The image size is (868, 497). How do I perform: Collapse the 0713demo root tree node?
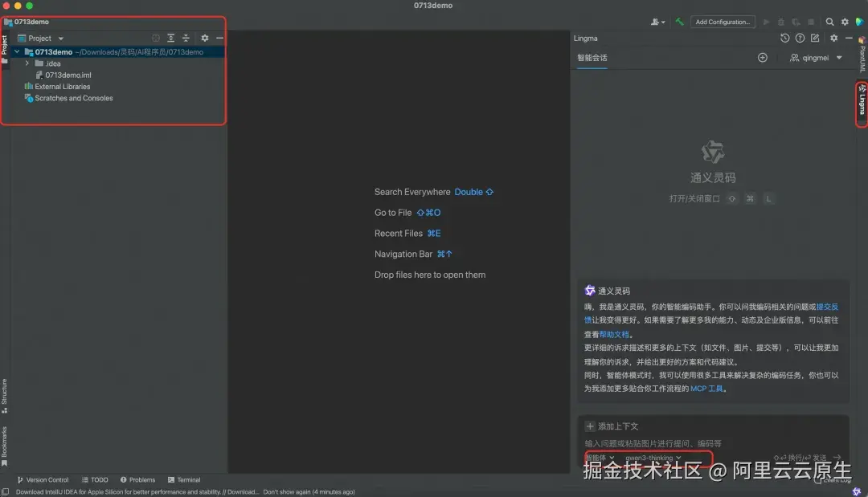17,51
